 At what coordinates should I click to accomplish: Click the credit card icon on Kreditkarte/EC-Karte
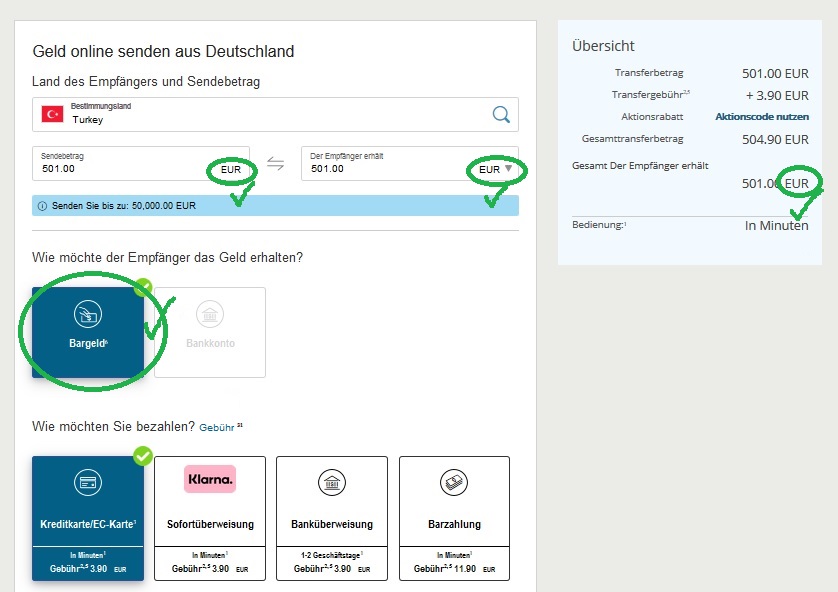88,483
